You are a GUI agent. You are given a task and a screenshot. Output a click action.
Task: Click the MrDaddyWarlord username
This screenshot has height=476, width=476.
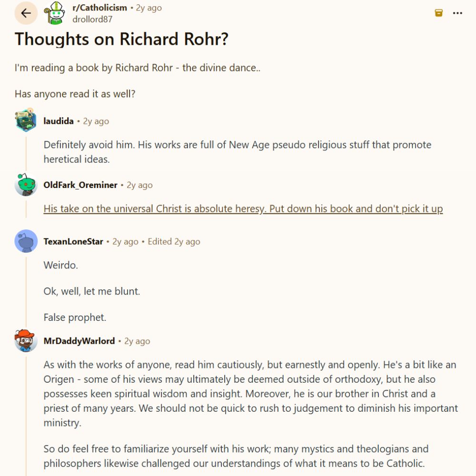tap(80, 341)
